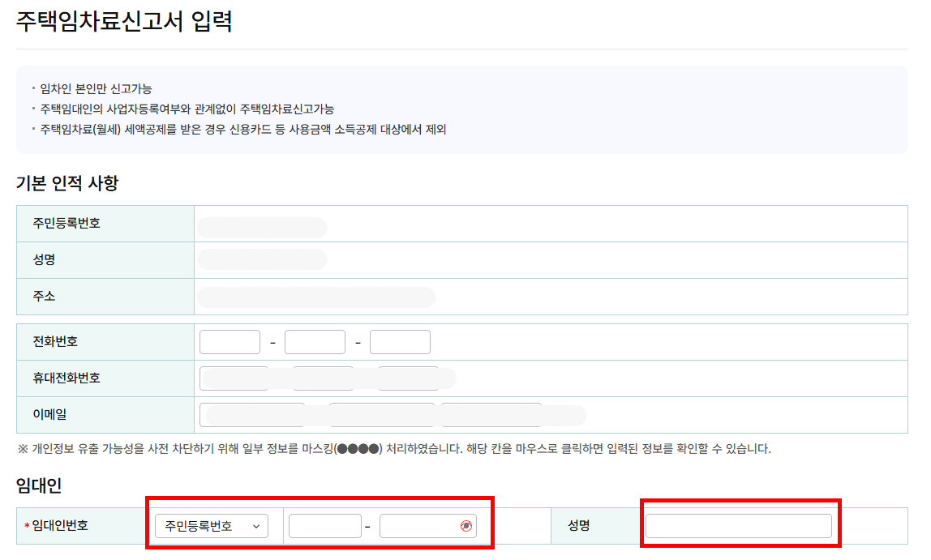Click the middle 전화번호 input box
This screenshot has height=560, width=931.
pos(315,341)
